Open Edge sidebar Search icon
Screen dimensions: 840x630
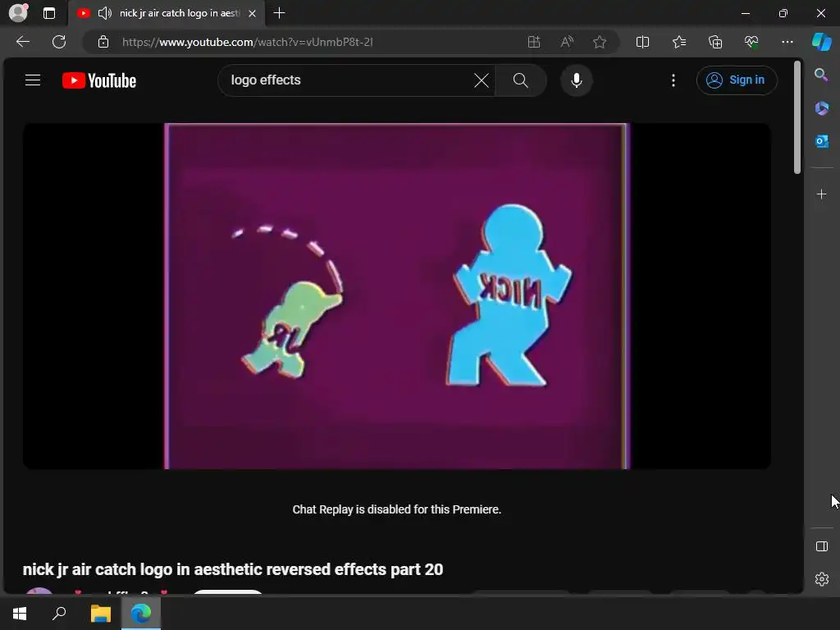pyautogui.click(x=822, y=75)
